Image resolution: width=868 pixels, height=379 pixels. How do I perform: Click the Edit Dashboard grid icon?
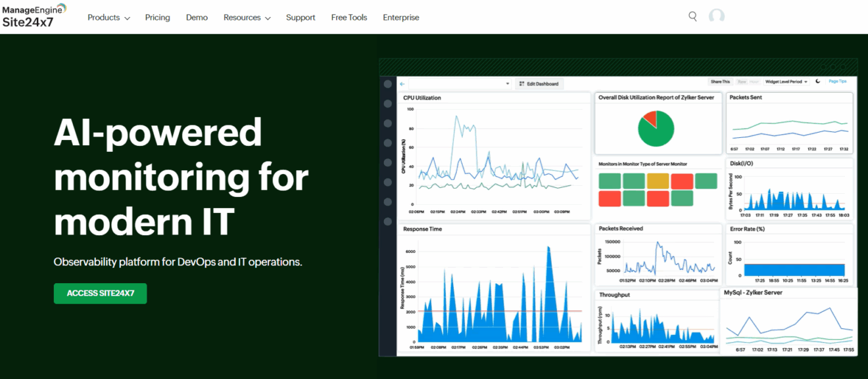pos(521,84)
